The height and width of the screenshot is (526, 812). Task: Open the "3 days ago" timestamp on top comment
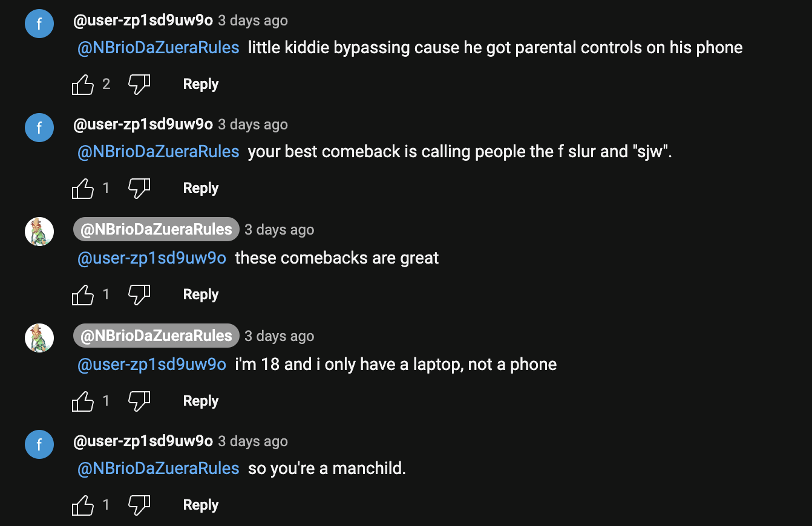pyautogui.click(x=253, y=21)
